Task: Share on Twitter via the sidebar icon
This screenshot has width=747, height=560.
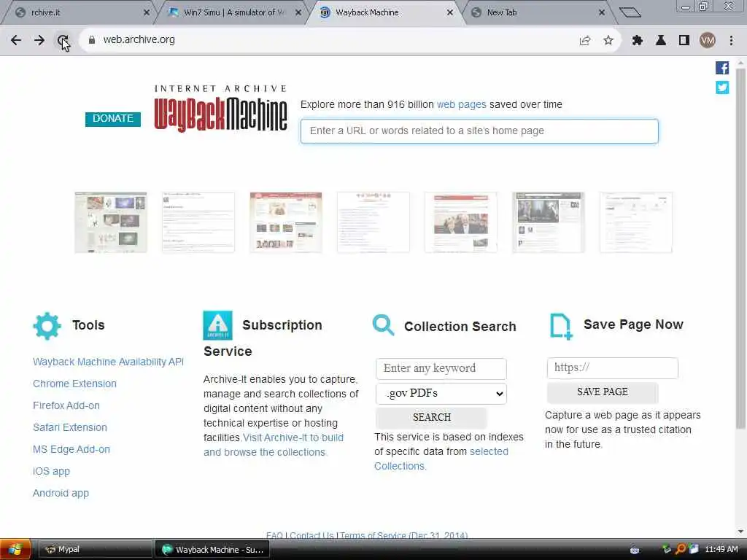Action: (x=722, y=87)
